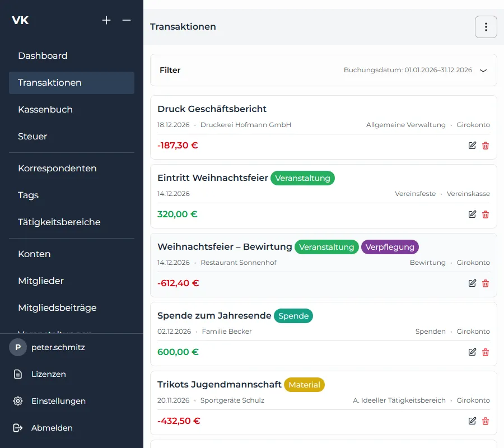Click the Veranstaltung tag on Weihnachtsfeier – Bewirtung

[x=326, y=247]
